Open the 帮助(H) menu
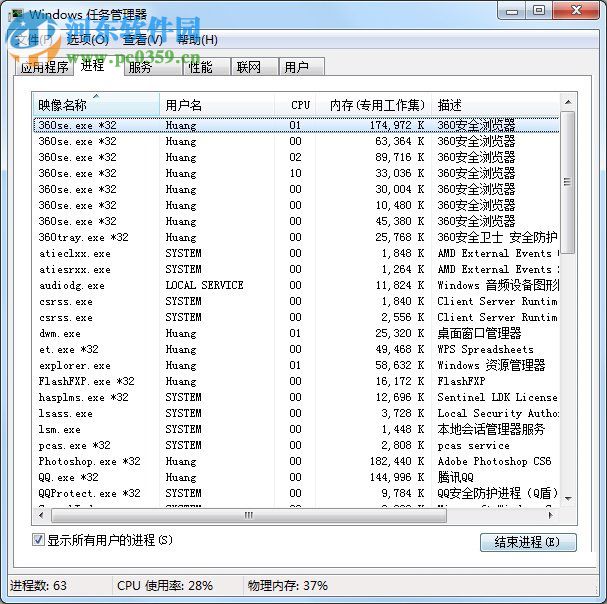The image size is (607, 604). click(x=197, y=40)
